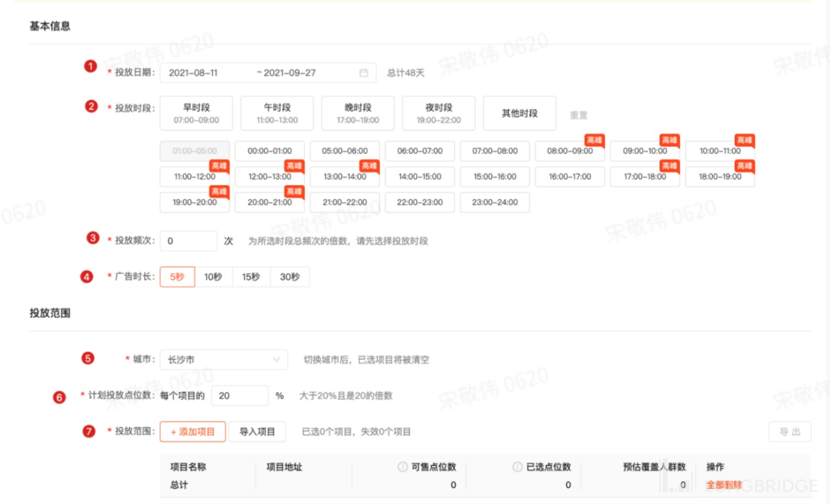
Task: Toggle the 14:00-15:00 time slot
Action: coord(420,177)
